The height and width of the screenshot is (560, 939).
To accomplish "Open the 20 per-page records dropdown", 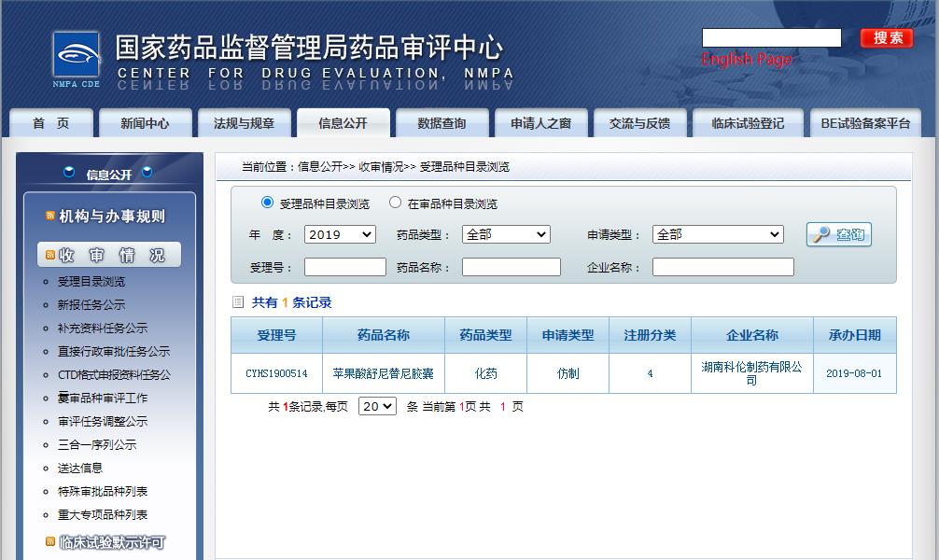I will coord(377,406).
